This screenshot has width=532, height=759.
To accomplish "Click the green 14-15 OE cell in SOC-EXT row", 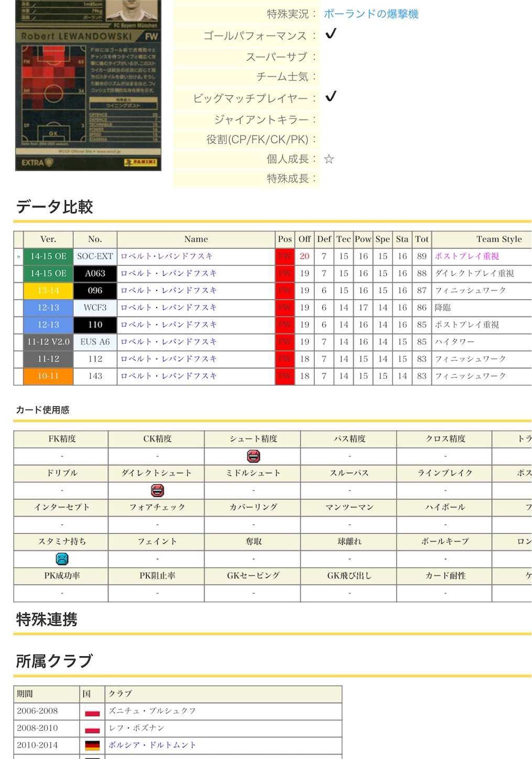I will tap(48, 256).
